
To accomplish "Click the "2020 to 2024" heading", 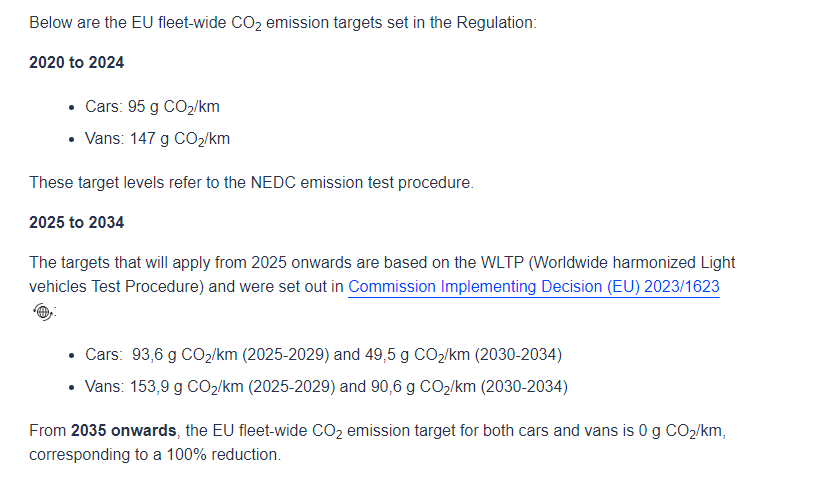I will point(77,63).
